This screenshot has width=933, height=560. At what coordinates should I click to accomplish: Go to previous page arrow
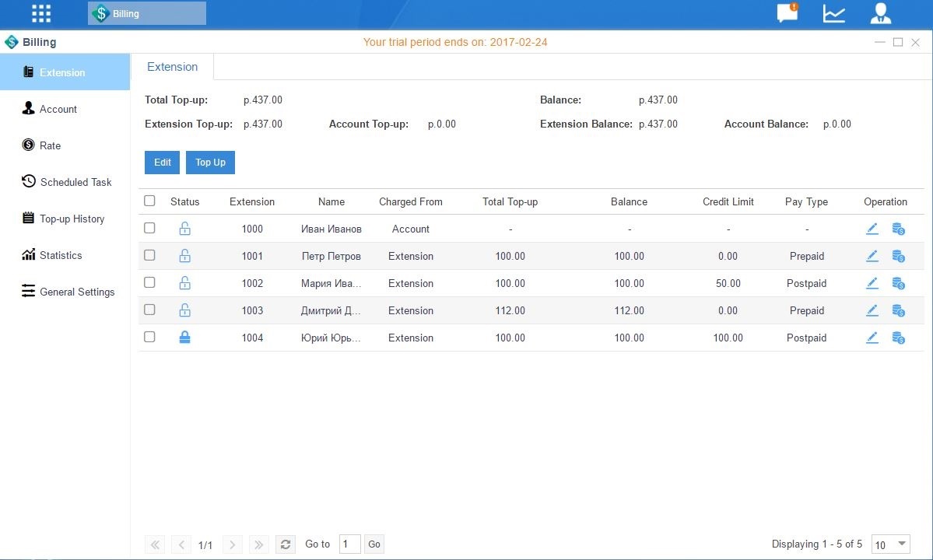pyautogui.click(x=181, y=544)
